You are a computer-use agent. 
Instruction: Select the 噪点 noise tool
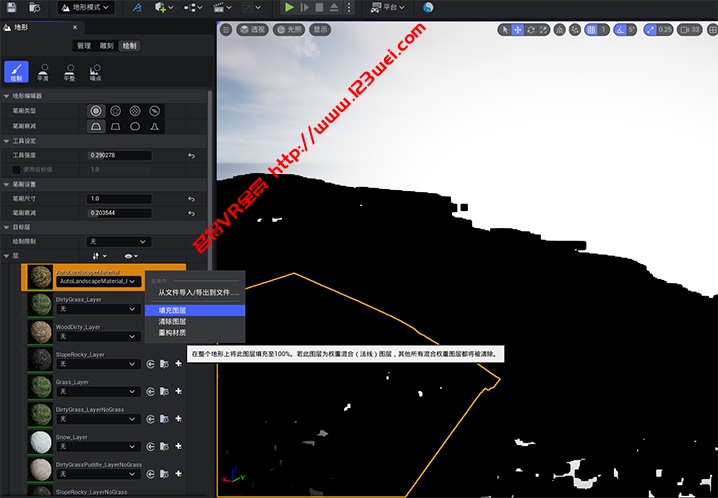(96, 71)
